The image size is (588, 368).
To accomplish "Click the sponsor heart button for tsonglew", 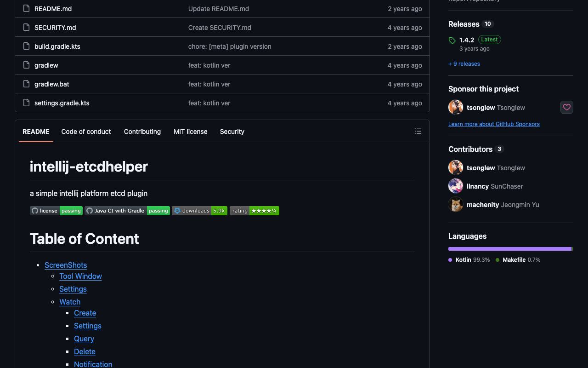I will (567, 107).
